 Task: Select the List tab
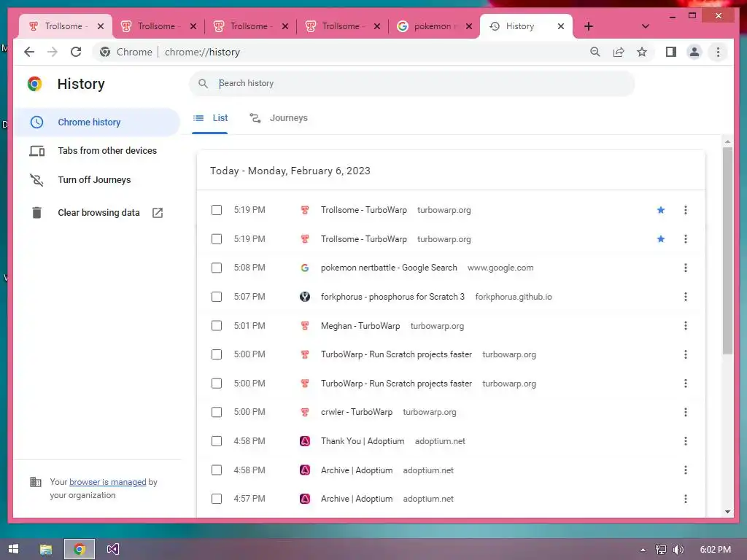point(210,118)
